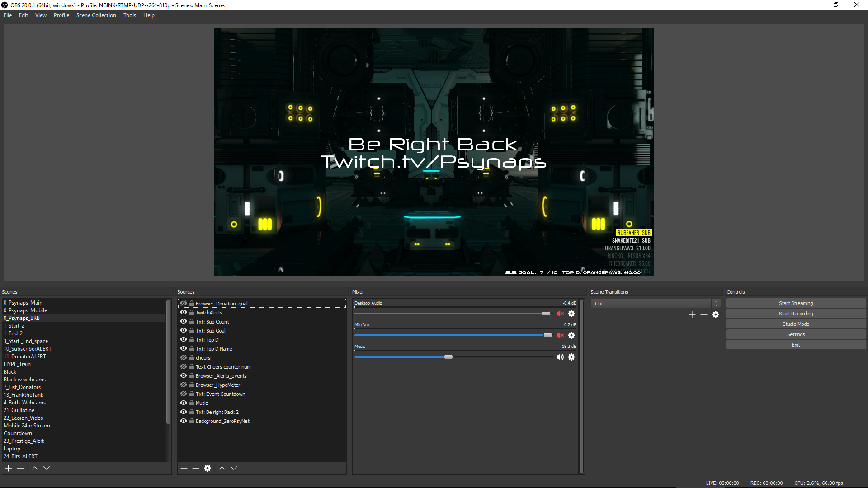This screenshot has width=868, height=488.
Task: Open the Tools menu
Action: pyautogui.click(x=130, y=15)
